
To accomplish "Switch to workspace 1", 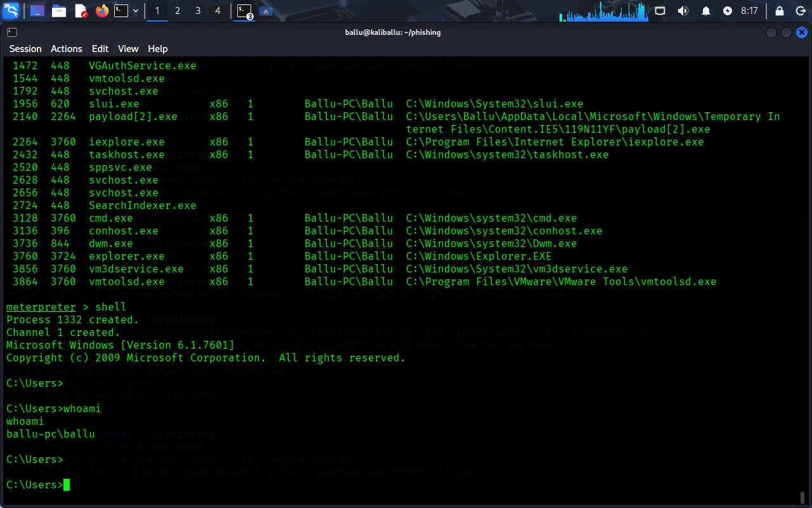I will [x=157, y=11].
